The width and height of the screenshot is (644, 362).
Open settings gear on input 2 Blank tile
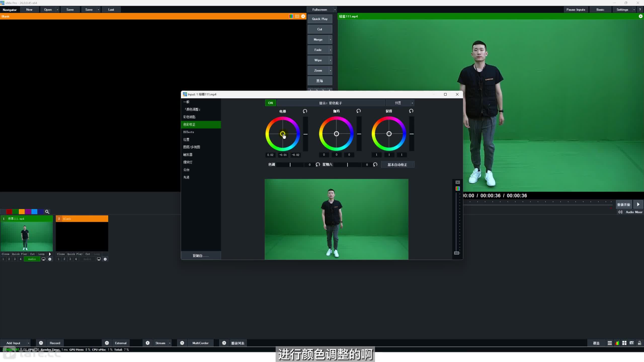[x=105, y=259]
